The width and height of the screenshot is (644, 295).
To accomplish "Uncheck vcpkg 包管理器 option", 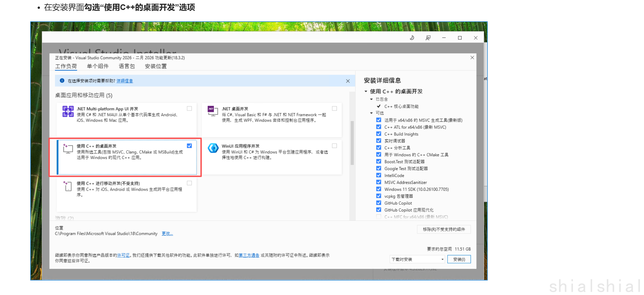I will (x=378, y=196).
